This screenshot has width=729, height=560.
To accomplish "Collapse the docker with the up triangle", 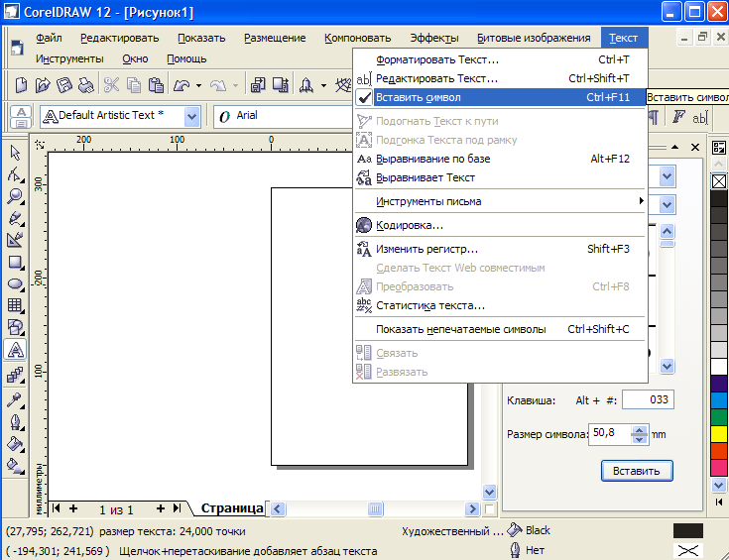I will tap(674, 148).
